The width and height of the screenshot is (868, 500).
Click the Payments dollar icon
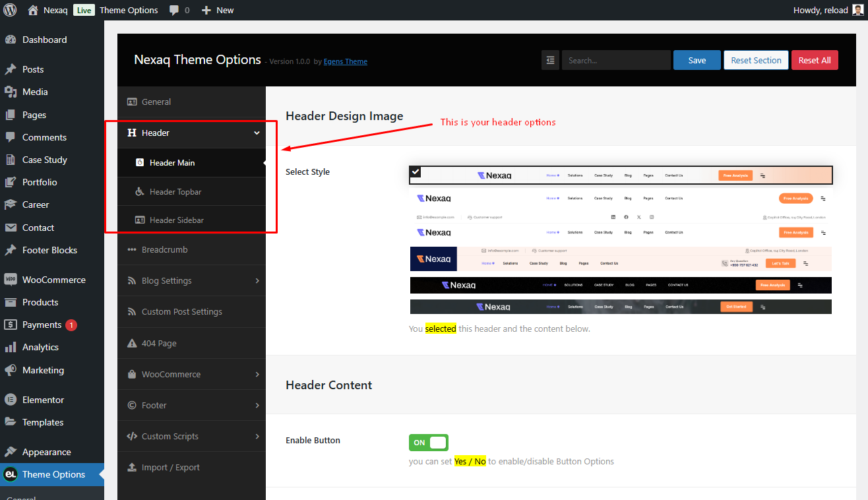11,325
